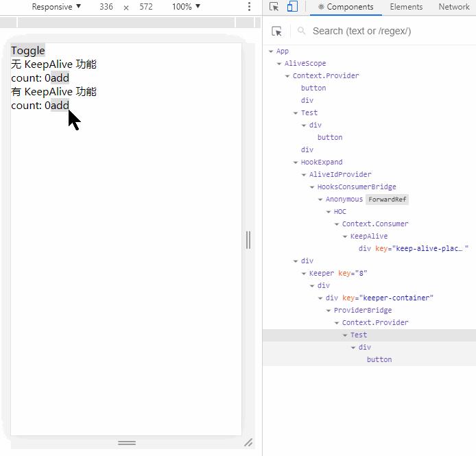Click the viewport width field showing 336
The width and height of the screenshot is (476, 456).
pyautogui.click(x=106, y=6)
